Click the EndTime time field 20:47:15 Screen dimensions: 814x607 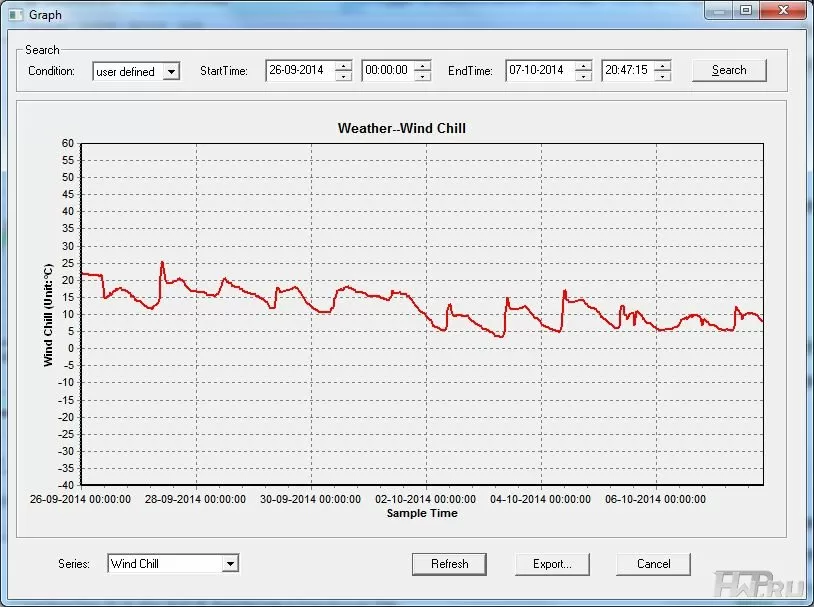point(628,70)
